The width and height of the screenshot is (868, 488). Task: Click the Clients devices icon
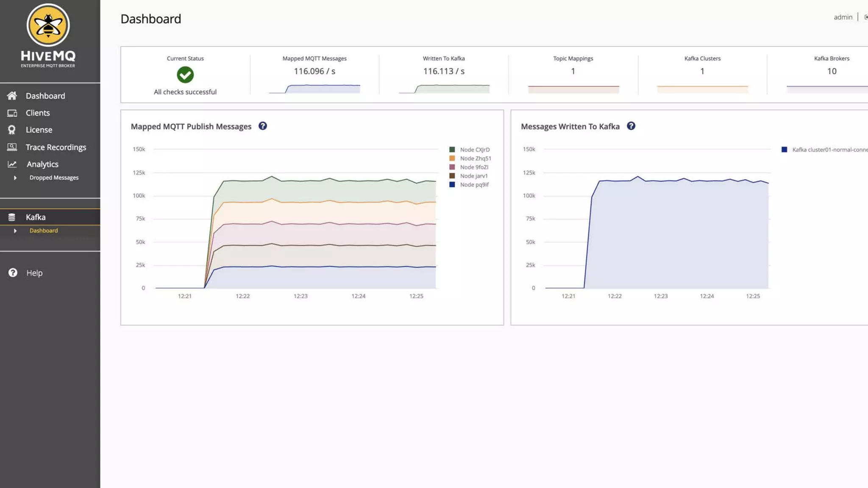(12, 113)
